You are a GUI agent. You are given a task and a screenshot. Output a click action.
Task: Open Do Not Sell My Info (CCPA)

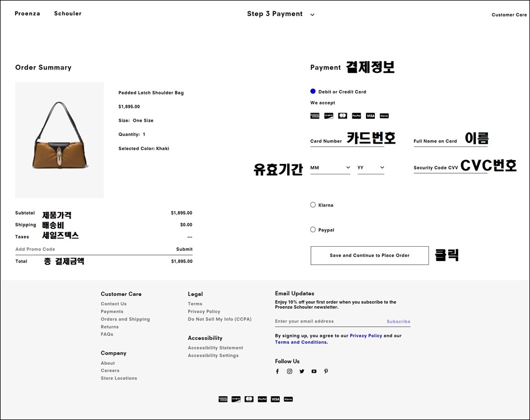point(220,319)
